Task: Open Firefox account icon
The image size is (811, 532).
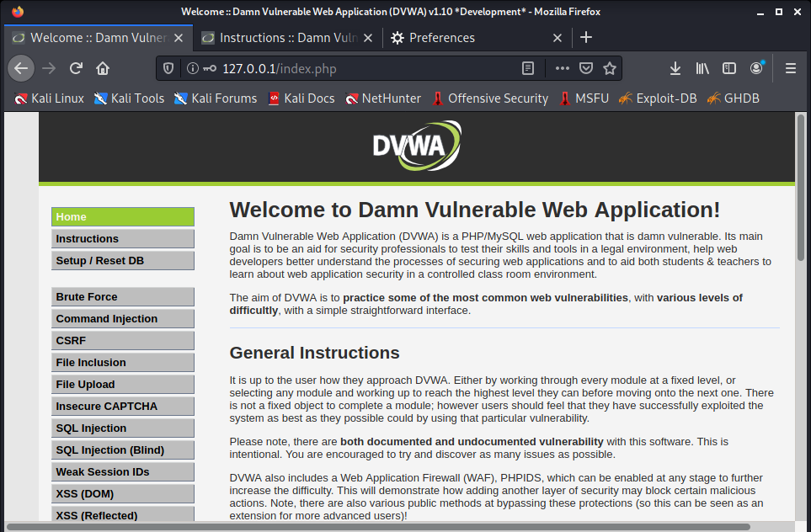Action: click(756, 68)
